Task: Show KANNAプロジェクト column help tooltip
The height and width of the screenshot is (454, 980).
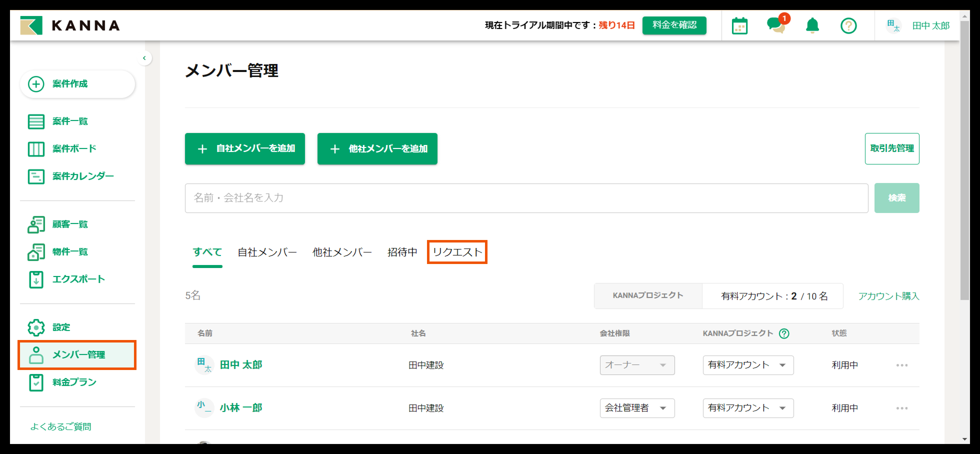Action: (x=784, y=333)
